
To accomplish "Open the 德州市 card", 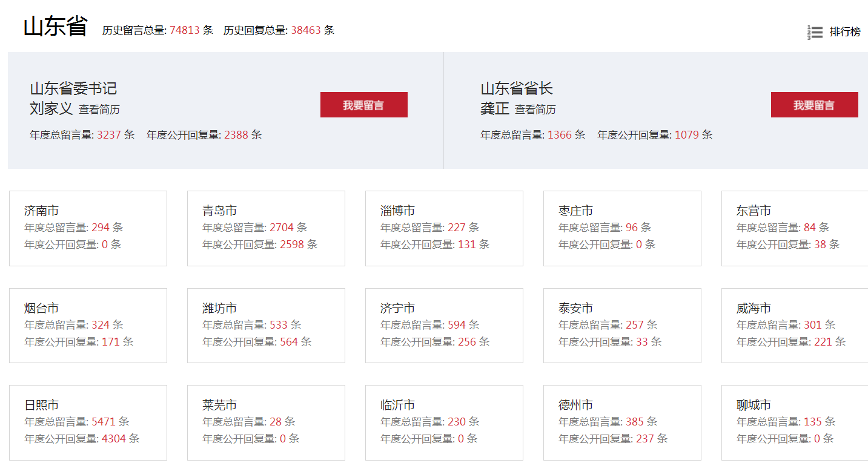I will click(622, 423).
